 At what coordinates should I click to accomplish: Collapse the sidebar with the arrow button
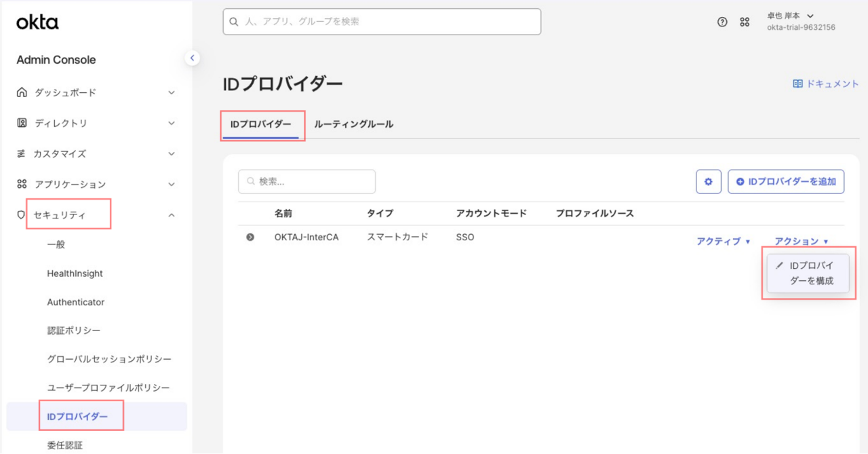point(193,58)
